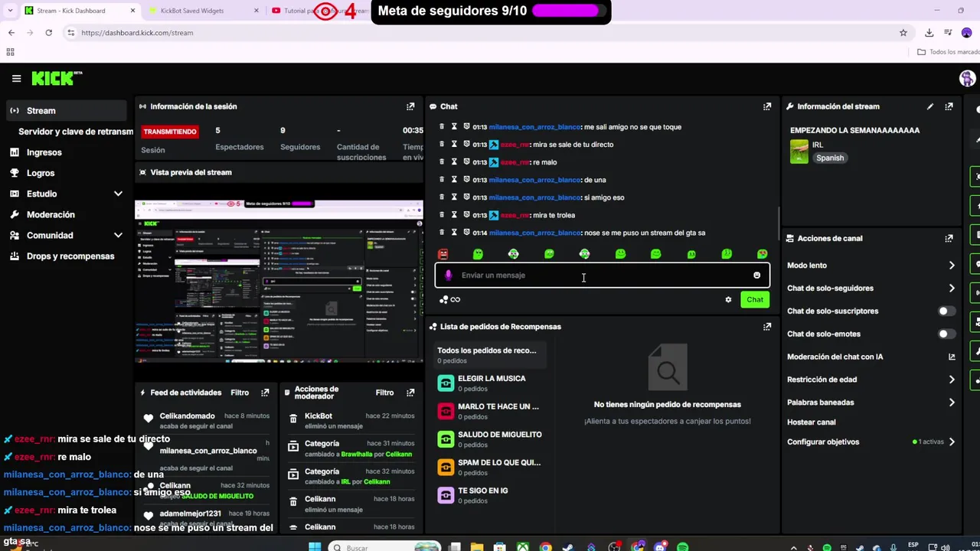Go to Stream in sidebar
The width and height of the screenshot is (980, 551).
pyautogui.click(x=66, y=110)
